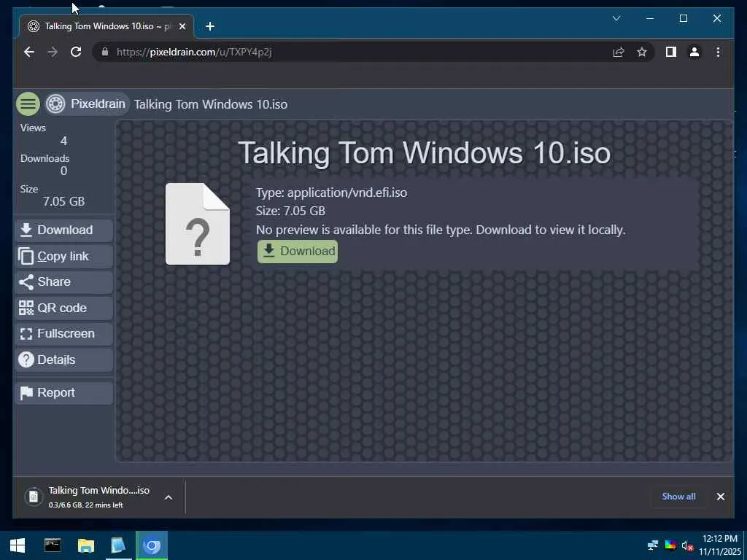The width and height of the screenshot is (747, 560).
Task: Report this file
Action: [64, 393]
